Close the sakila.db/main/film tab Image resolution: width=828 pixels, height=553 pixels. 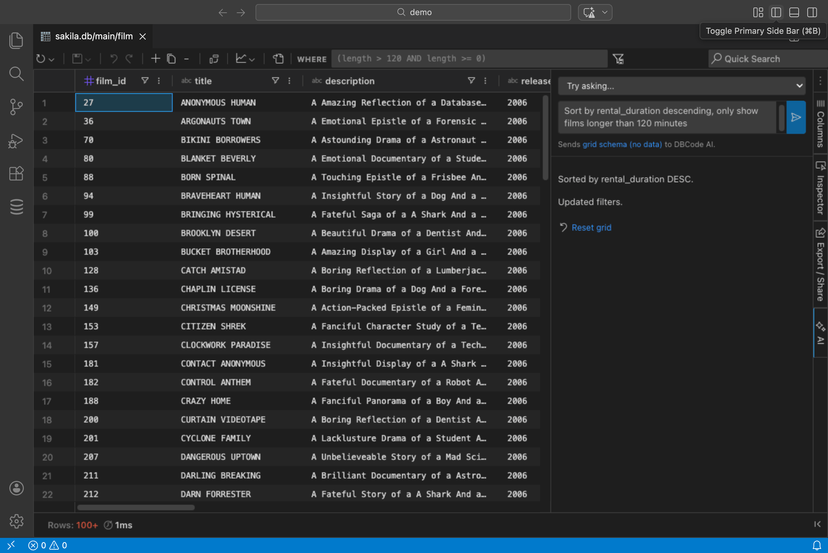point(143,36)
